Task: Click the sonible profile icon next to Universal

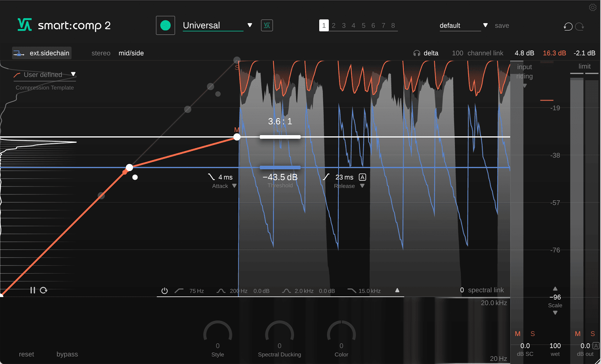Action: [x=267, y=25]
